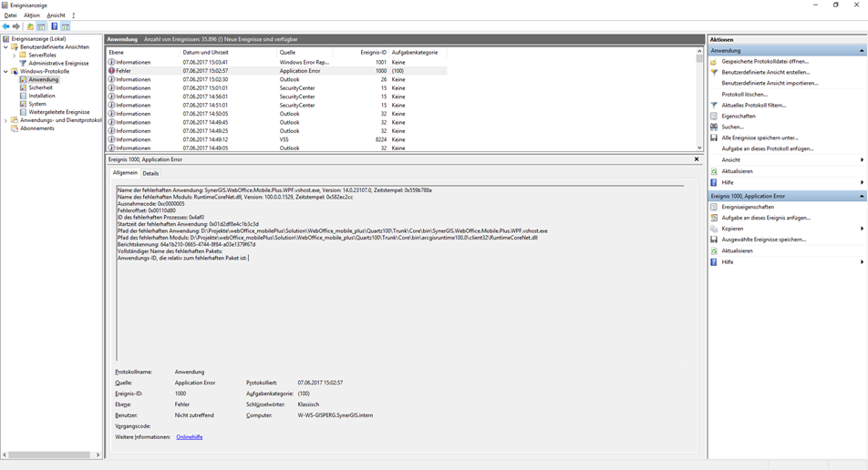This screenshot has width=868, height=470.
Task: Click Hilfe icon under Ereignis 1000 section
Action: [x=714, y=262]
